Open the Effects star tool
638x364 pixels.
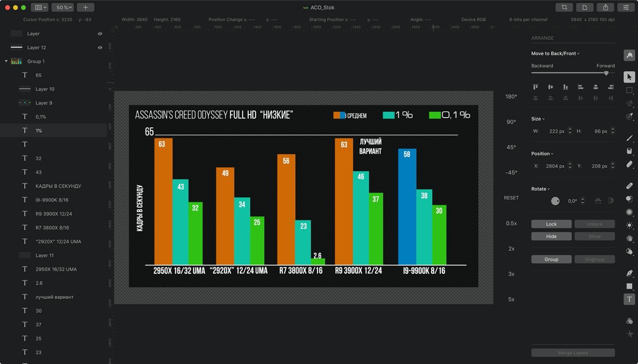point(629,334)
